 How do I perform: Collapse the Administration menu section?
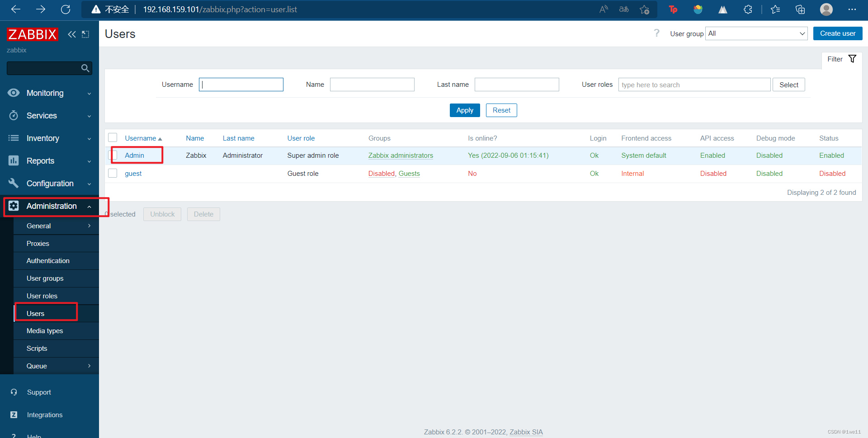pos(89,207)
